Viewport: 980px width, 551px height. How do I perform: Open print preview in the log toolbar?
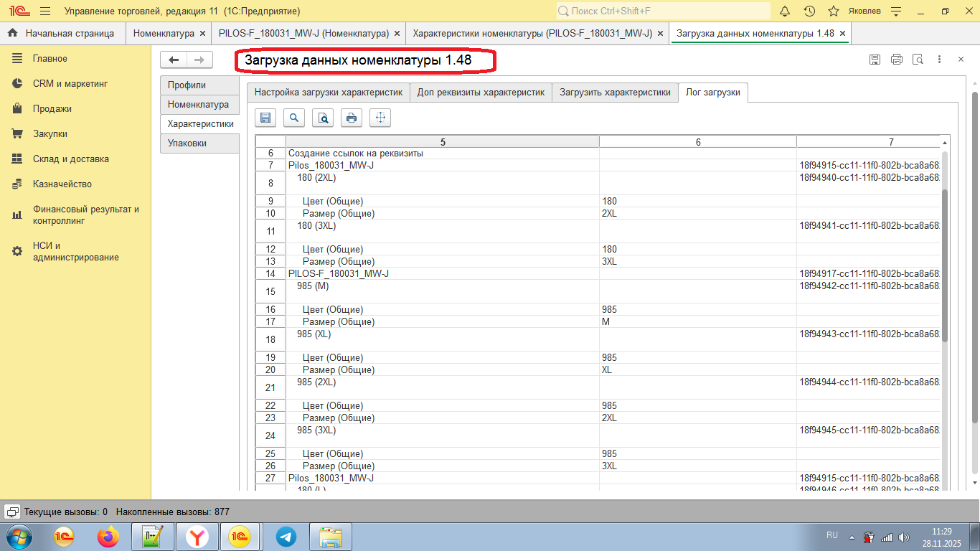click(x=323, y=118)
